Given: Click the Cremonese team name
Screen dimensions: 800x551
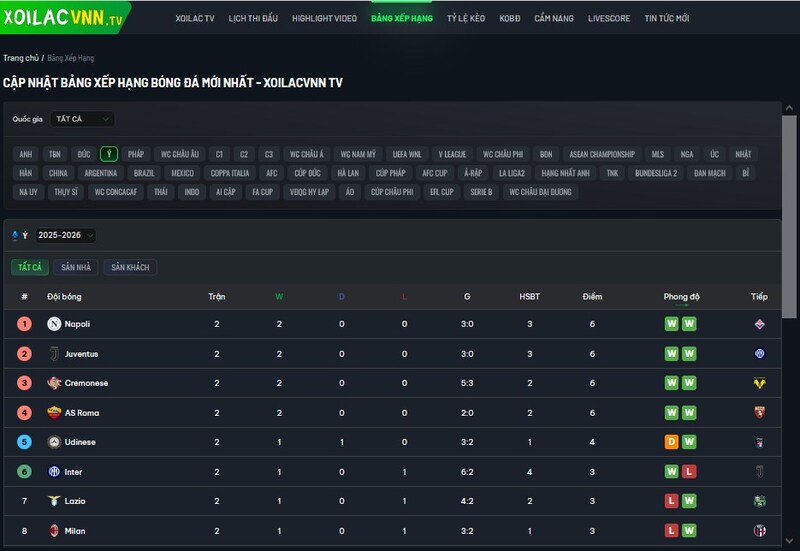Looking at the screenshot, I should (x=86, y=383).
